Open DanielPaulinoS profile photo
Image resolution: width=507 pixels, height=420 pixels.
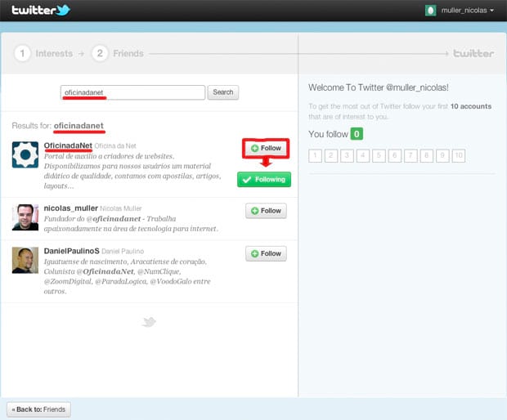point(25,260)
